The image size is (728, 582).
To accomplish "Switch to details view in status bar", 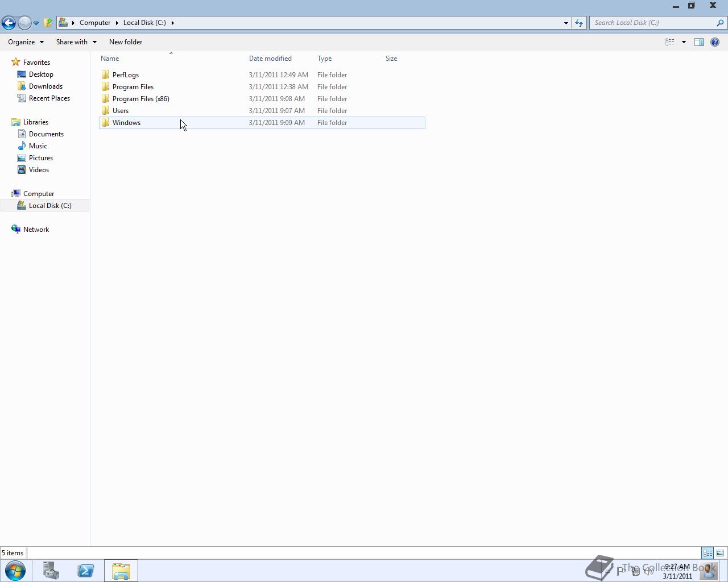I will point(708,553).
